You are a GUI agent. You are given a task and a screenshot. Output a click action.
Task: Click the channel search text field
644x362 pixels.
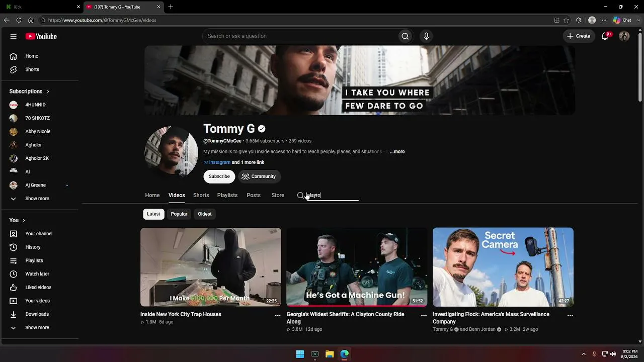332,195
